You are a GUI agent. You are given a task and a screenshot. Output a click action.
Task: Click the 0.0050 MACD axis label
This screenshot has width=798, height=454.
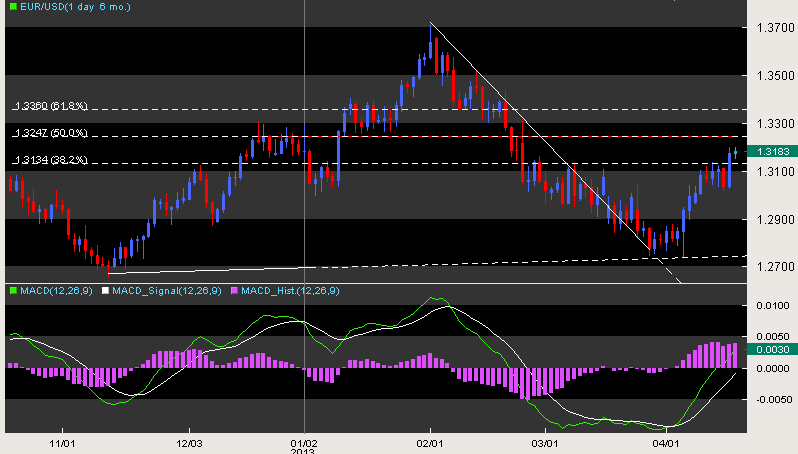(773, 336)
